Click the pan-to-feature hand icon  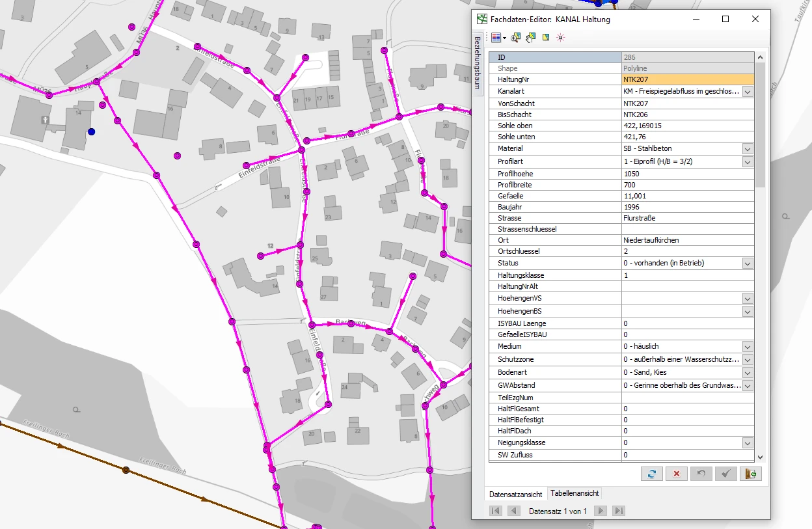(x=530, y=38)
